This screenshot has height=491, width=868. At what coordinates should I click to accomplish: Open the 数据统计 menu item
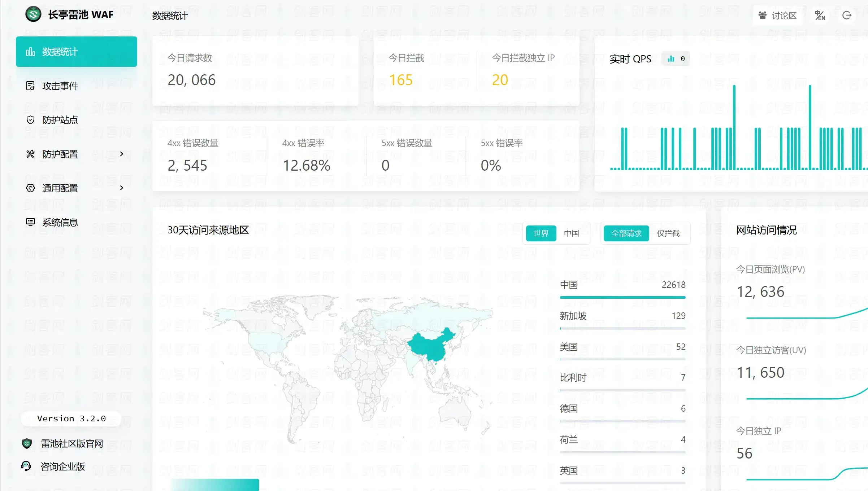point(77,52)
